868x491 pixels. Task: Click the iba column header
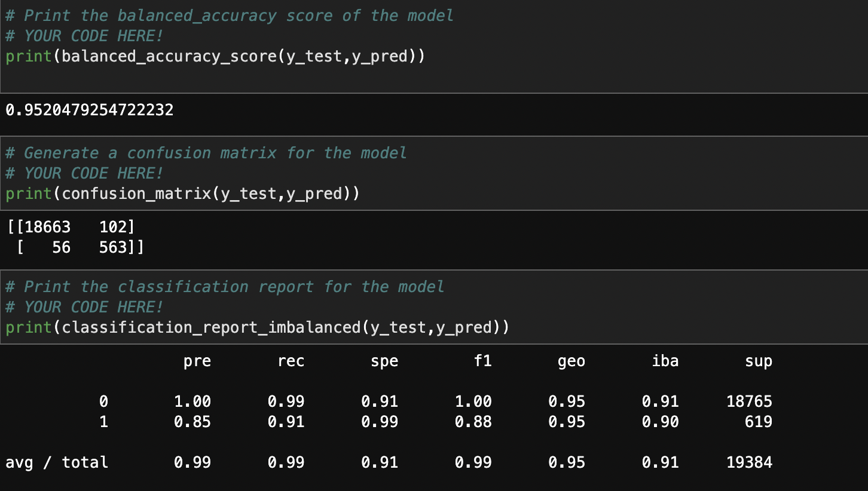point(665,361)
